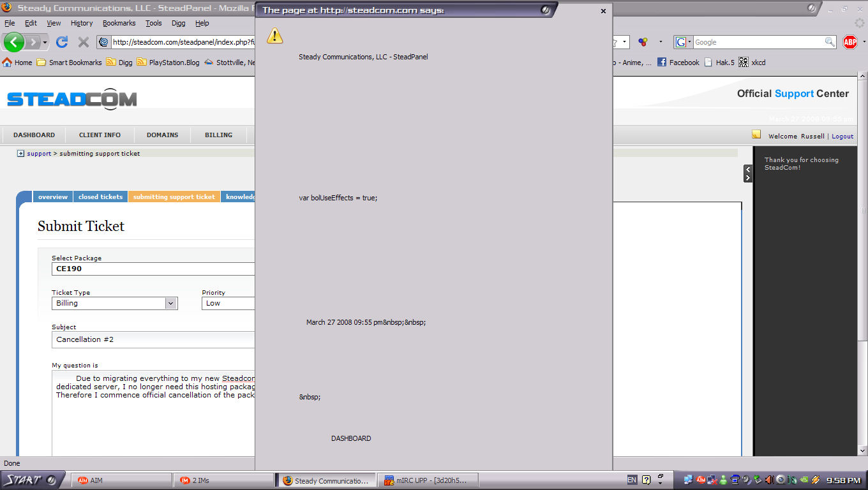
Task: Open the Hak.5 bookmark
Action: point(719,63)
